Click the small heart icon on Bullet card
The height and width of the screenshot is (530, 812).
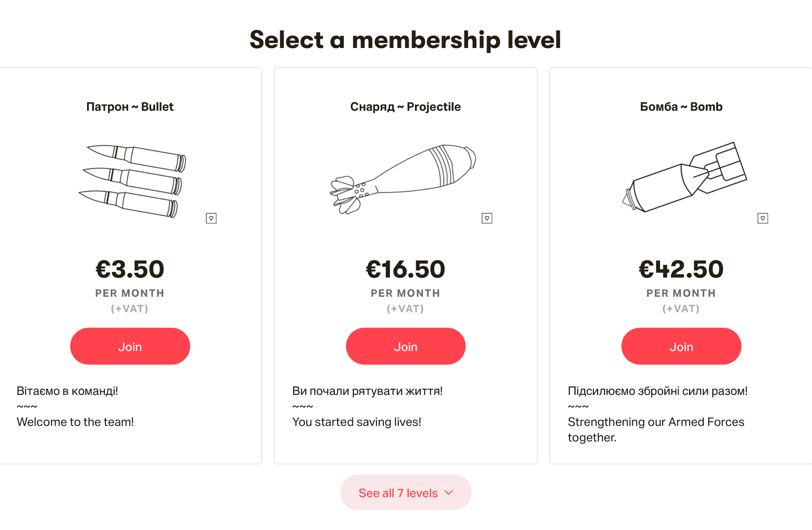tap(211, 218)
